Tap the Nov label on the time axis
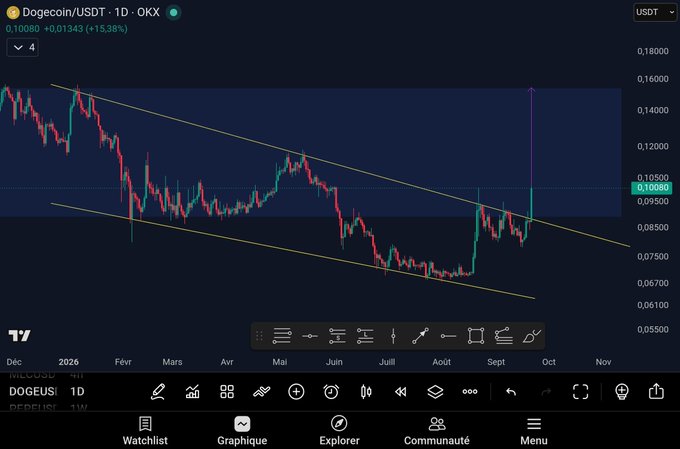The width and height of the screenshot is (680, 449). (x=603, y=362)
